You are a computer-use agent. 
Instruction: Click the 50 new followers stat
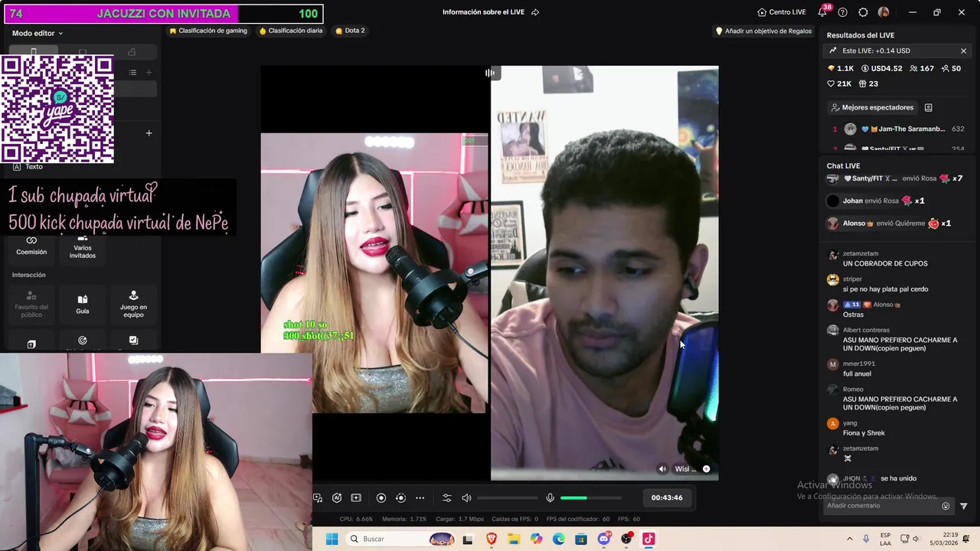[951, 68]
